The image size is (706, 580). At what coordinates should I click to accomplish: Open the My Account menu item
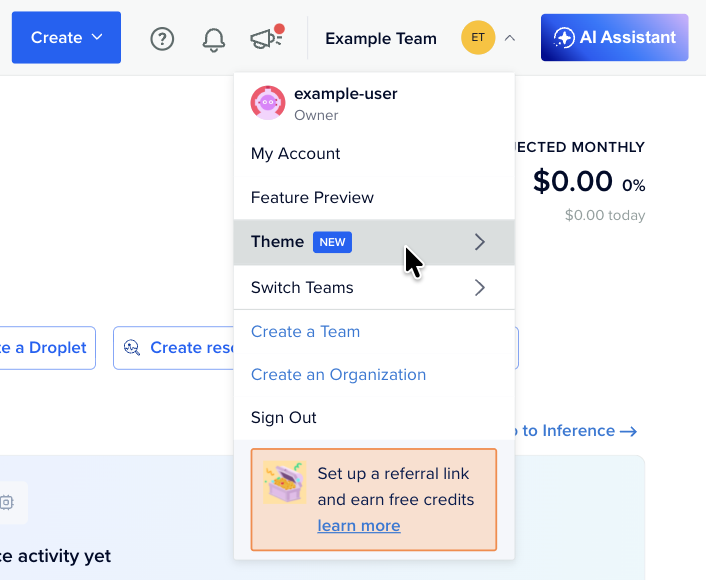pyautogui.click(x=374, y=154)
